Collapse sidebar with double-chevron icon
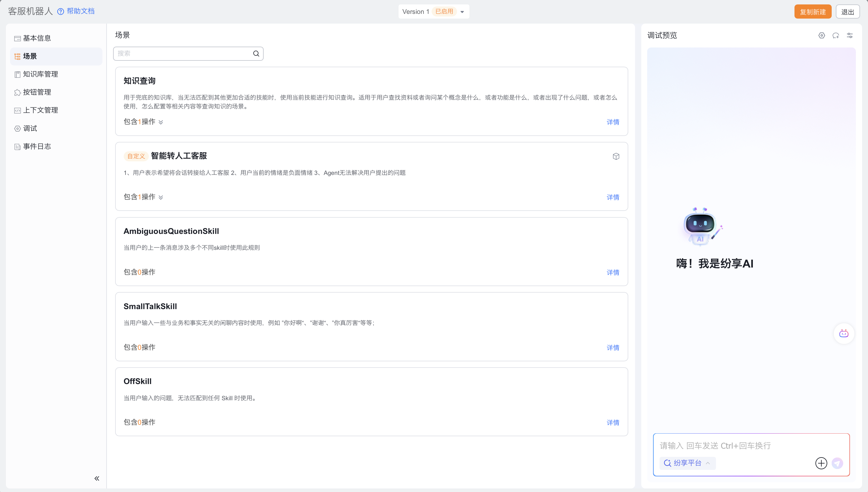The height and width of the screenshot is (492, 868). coord(97,478)
